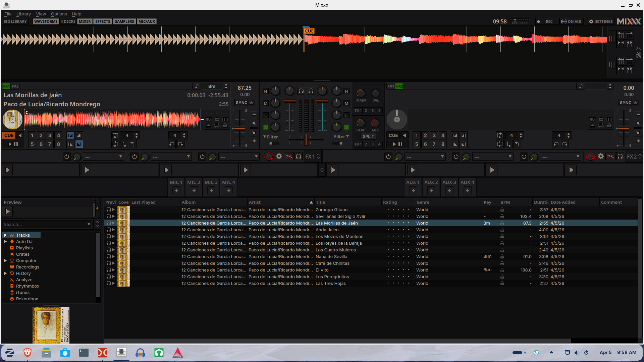
Task: Click preview deck play button
Action: pyautogui.click(x=7, y=212)
